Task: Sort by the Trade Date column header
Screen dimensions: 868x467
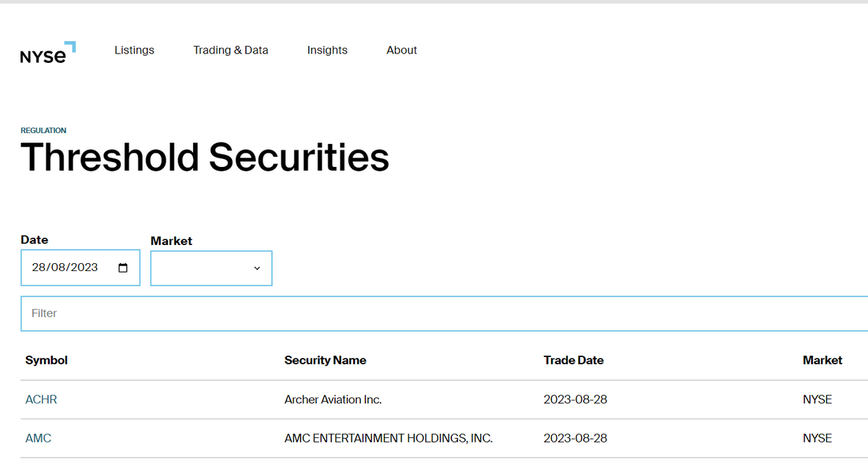Action: pyautogui.click(x=574, y=360)
